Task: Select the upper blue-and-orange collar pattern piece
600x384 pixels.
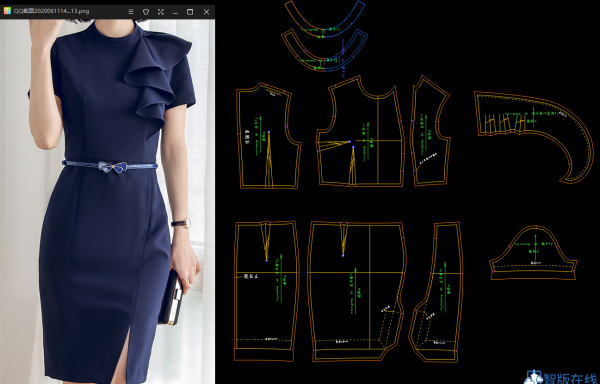Action: [x=324, y=18]
